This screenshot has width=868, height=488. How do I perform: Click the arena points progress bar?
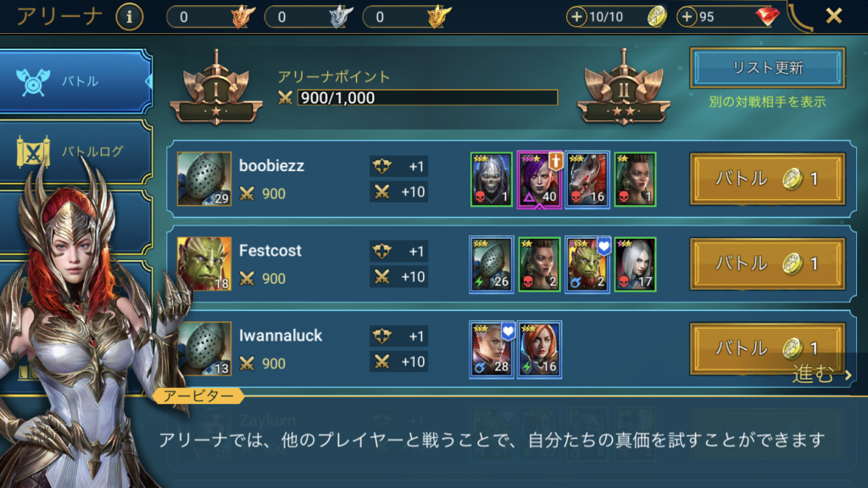coord(427,98)
